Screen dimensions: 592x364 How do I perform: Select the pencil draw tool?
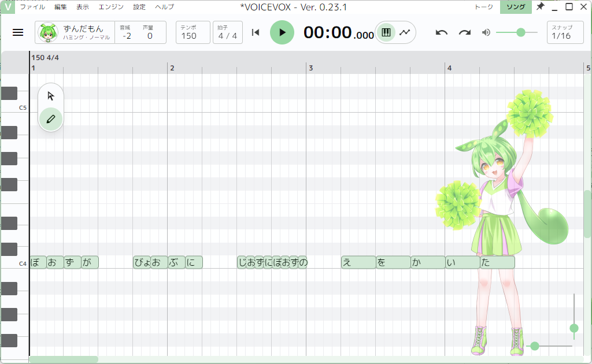[x=51, y=119]
